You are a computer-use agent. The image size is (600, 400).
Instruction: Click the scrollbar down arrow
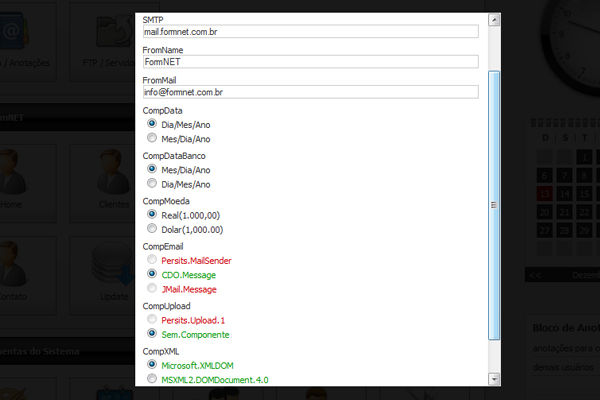pos(494,379)
